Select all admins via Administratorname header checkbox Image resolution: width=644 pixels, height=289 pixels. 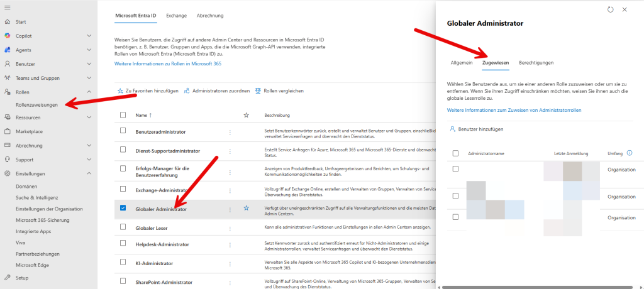[455, 153]
